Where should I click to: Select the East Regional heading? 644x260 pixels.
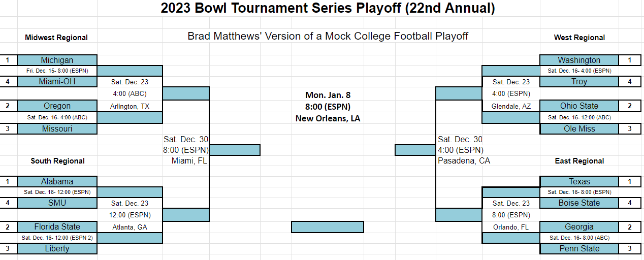click(x=579, y=161)
